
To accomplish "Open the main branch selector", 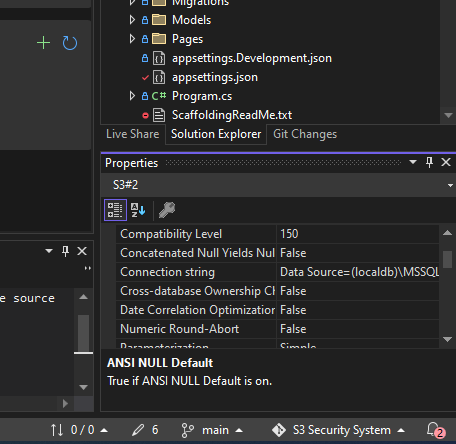I will [x=212, y=430].
